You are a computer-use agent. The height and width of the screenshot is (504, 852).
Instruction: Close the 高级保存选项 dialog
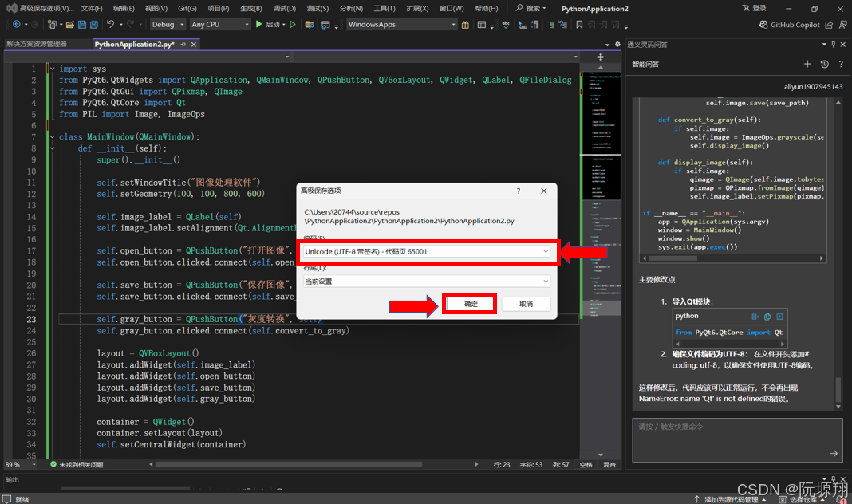point(544,191)
